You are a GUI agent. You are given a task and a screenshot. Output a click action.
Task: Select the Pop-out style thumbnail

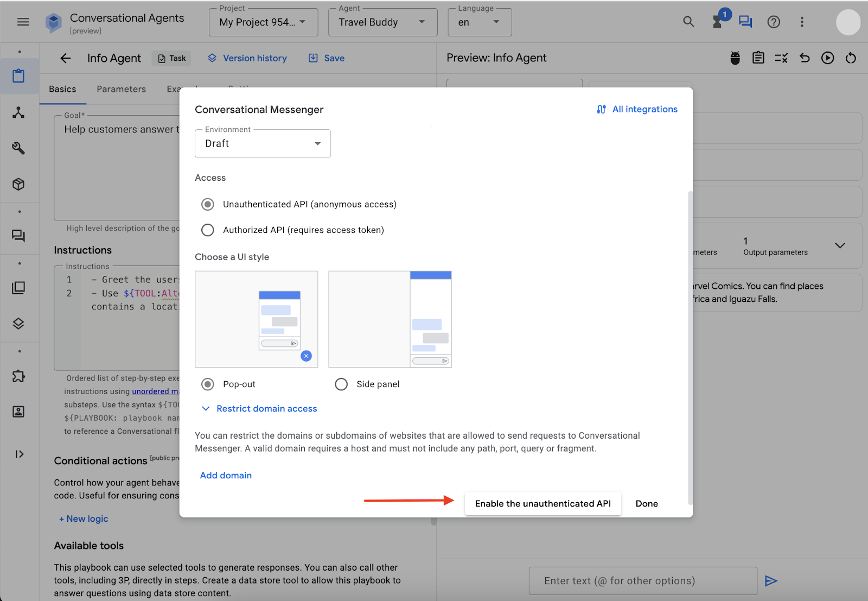tap(256, 319)
